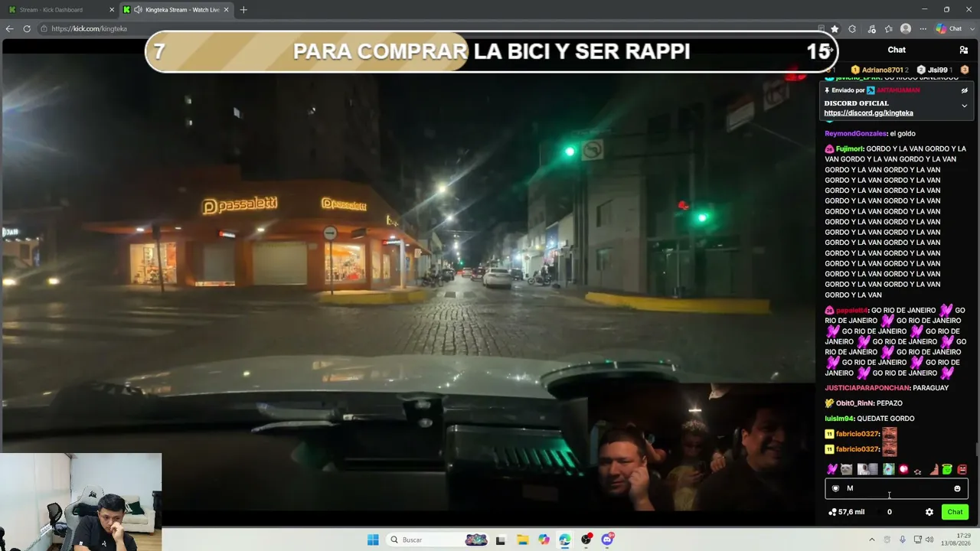Insert the white cat emote
The height and width of the screenshot is (551, 980).
(846, 469)
